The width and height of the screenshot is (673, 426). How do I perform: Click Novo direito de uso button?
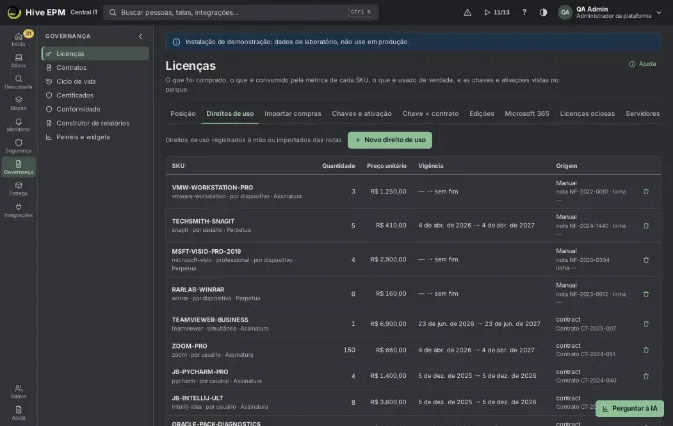(390, 140)
